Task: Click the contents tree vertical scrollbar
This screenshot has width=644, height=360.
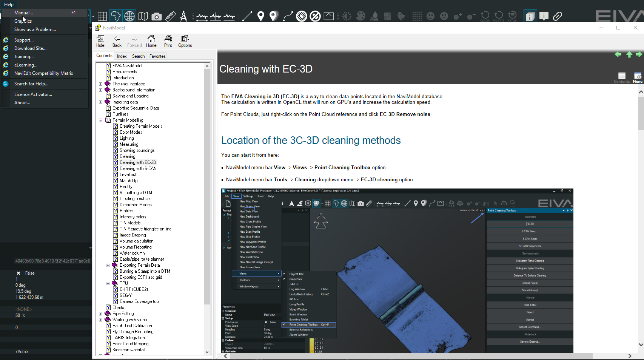Action: click(x=207, y=187)
